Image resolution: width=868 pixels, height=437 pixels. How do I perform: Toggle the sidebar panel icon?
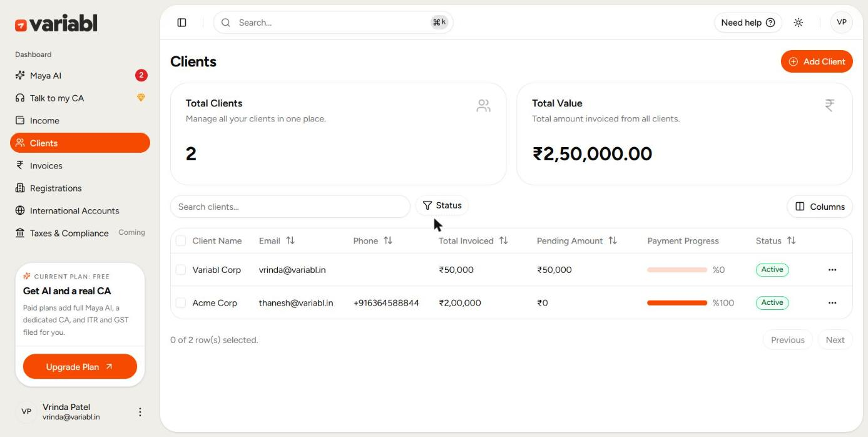tap(182, 23)
